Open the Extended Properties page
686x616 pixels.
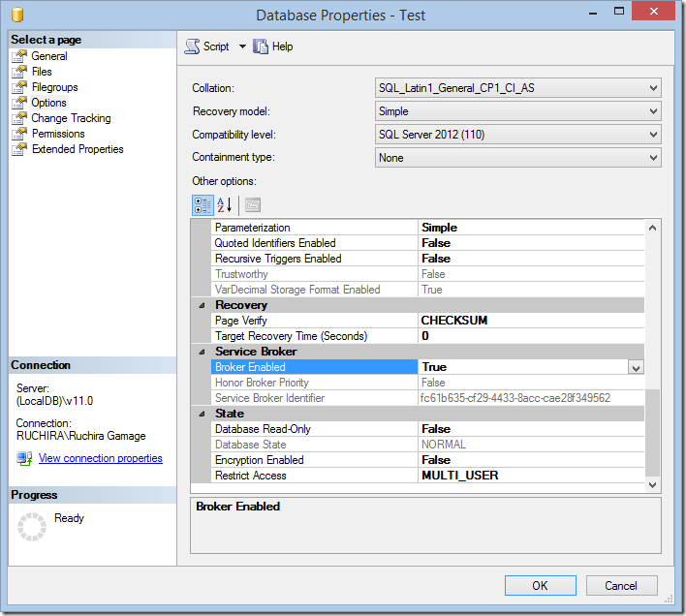point(78,149)
